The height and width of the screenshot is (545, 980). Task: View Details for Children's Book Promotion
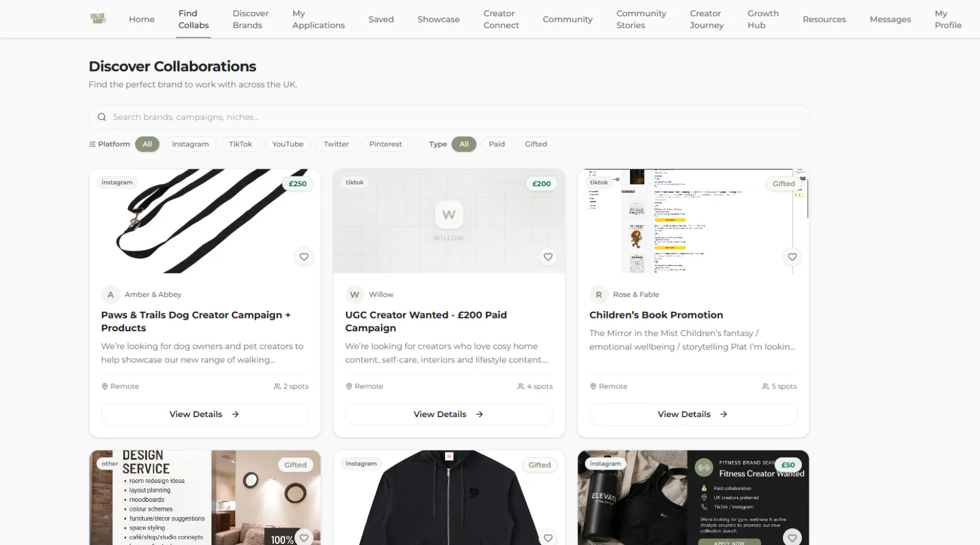(x=693, y=414)
